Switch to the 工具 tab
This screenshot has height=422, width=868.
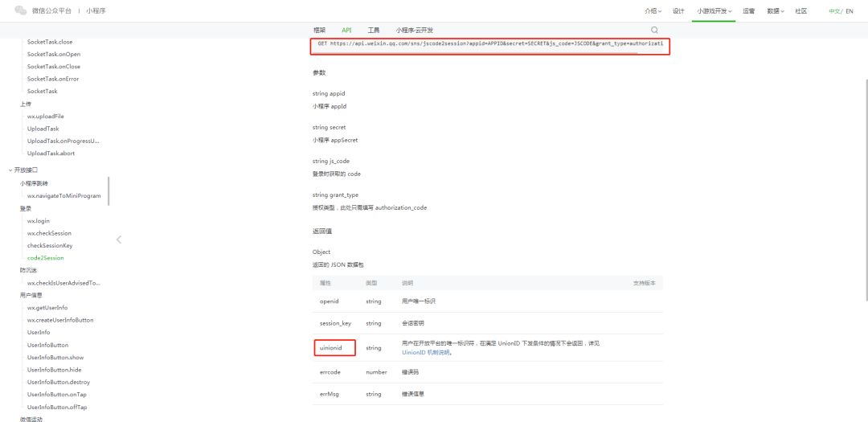click(374, 31)
